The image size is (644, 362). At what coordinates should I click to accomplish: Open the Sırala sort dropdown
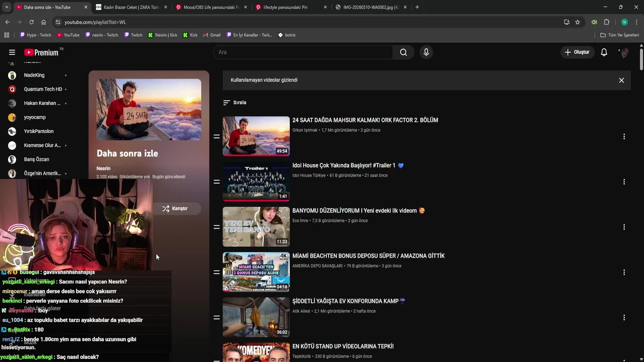[235, 103]
